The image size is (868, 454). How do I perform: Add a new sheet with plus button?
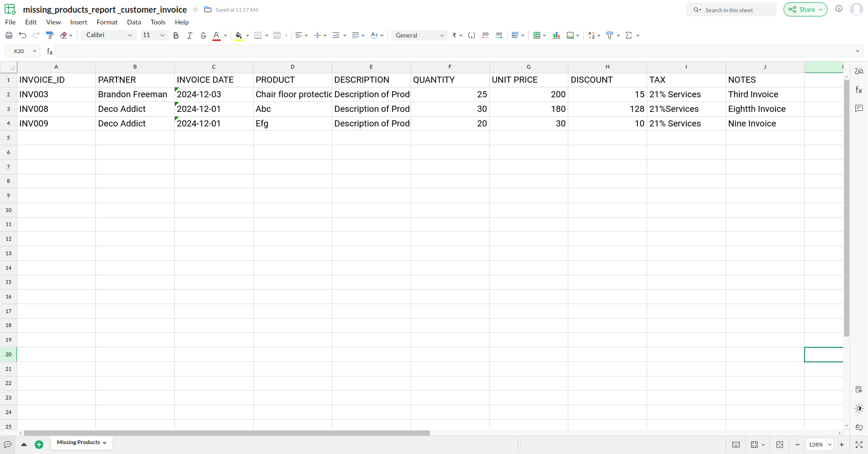point(39,445)
